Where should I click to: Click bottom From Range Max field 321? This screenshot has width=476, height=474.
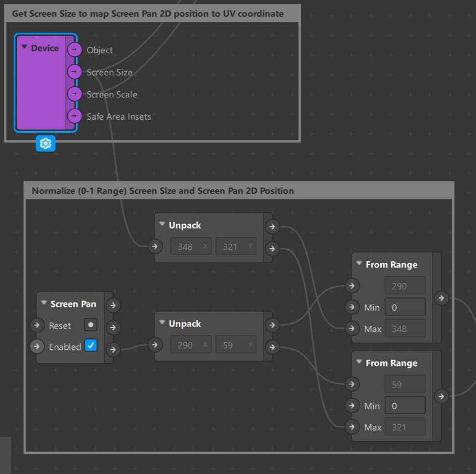coord(405,427)
